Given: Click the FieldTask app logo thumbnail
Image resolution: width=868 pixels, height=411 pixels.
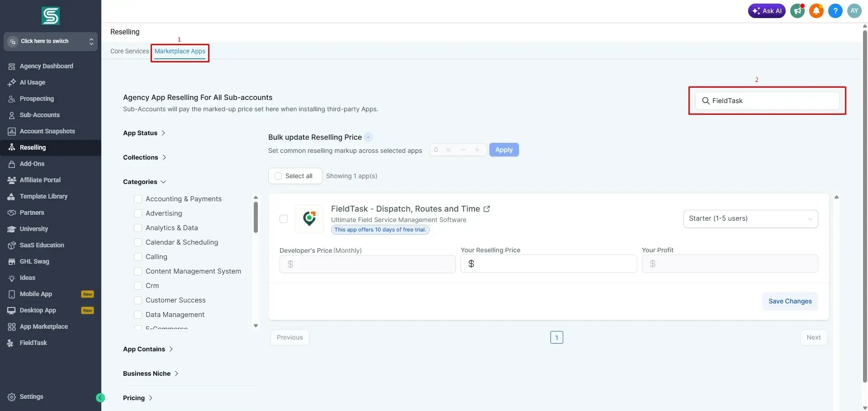Looking at the screenshot, I should coord(309,219).
